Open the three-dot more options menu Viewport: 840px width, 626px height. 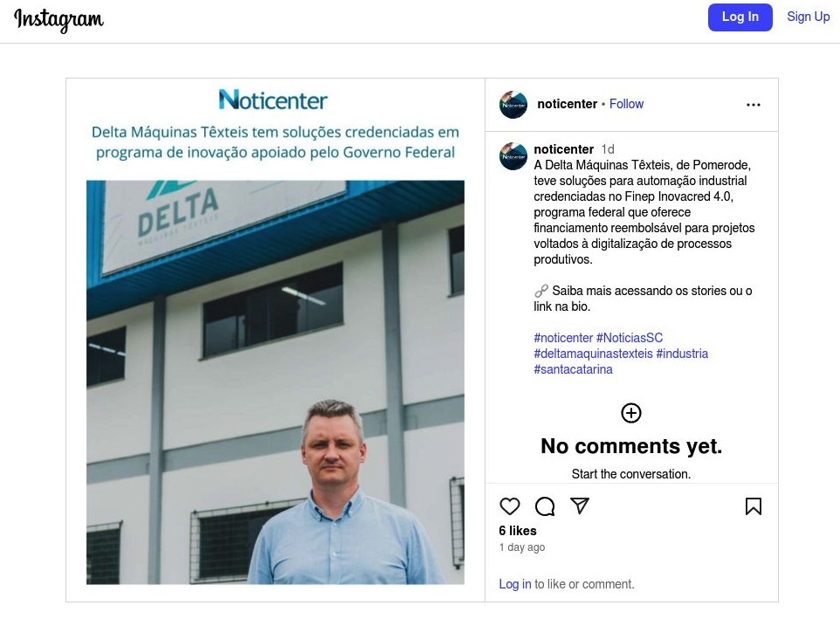pyautogui.click(x=754, y=105)
